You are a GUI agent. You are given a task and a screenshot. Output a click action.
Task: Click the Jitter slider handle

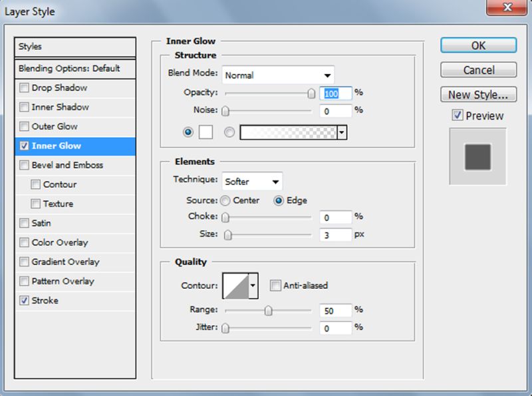coord(225,328)
